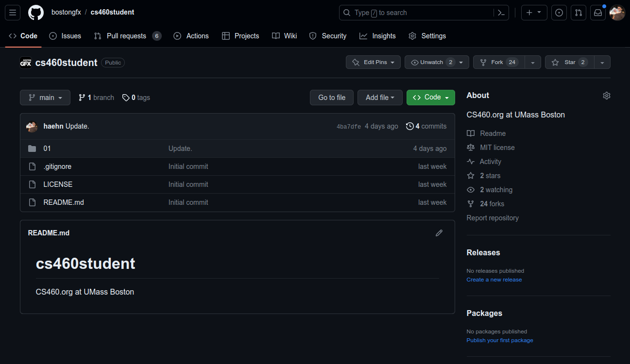View the 24 forks link
The image size is (630, 364).
pos(485,204)
